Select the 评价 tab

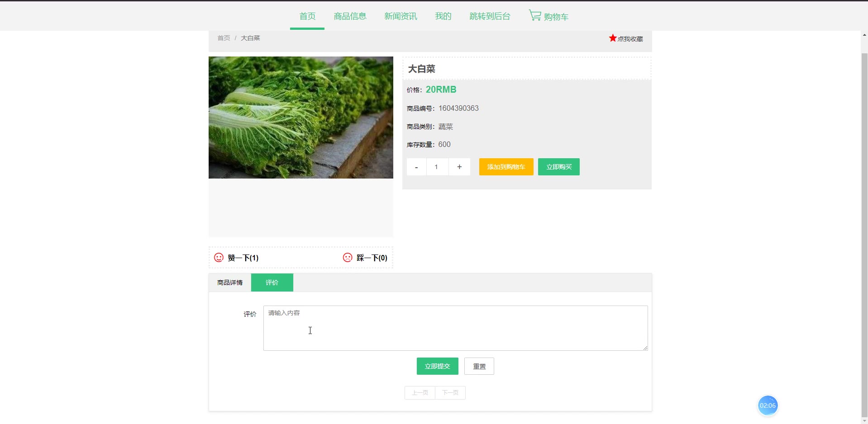tap(272, 283)
